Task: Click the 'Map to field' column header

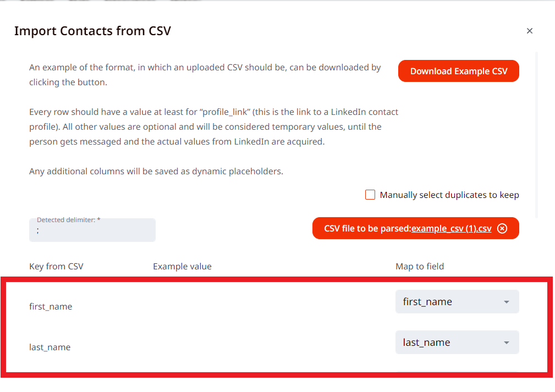Action: (420, 266)
